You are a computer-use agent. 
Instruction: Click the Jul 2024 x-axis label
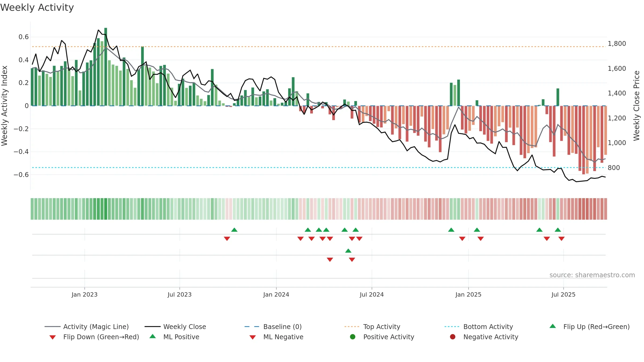tap(372, 294)
